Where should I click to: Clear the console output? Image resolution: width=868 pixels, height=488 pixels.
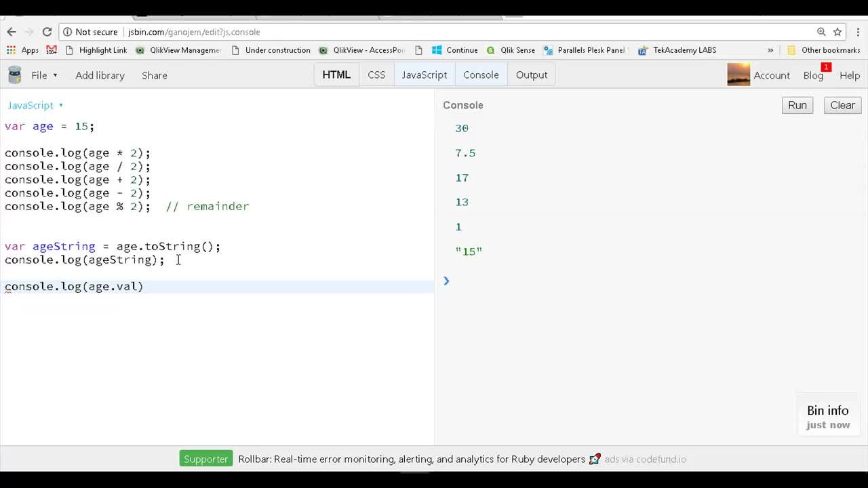842,105
